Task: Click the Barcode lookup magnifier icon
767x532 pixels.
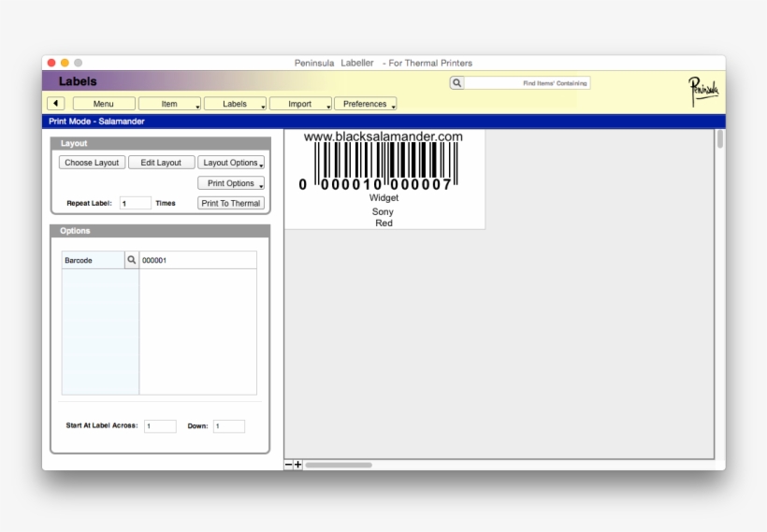Action: point(132,260)
